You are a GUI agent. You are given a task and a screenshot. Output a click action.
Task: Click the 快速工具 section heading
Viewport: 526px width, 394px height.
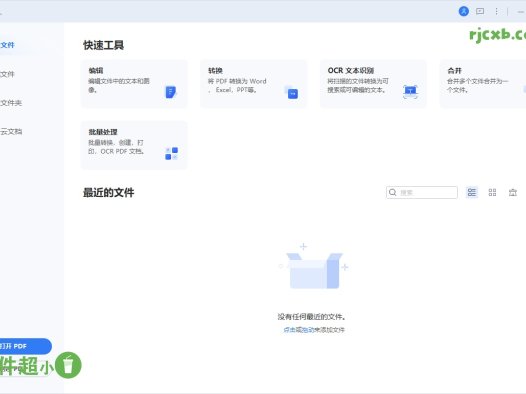pos(104,45)
